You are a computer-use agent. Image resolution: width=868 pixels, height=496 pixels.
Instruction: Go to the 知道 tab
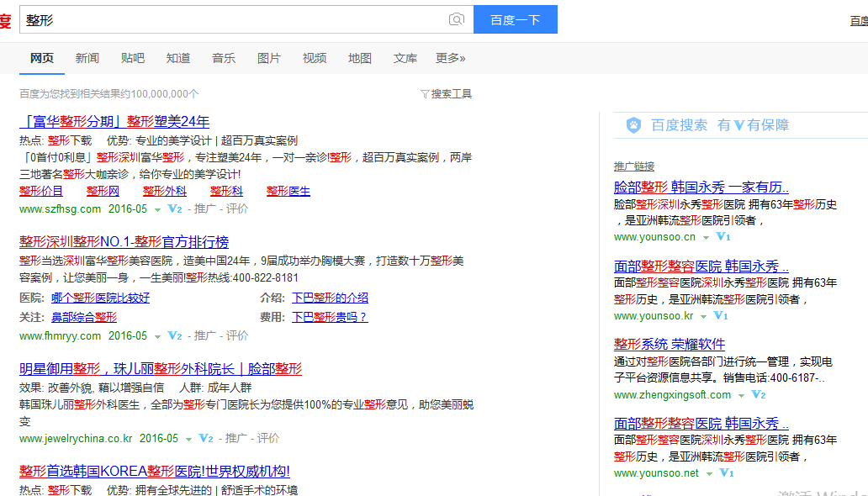tap(178, 58)
